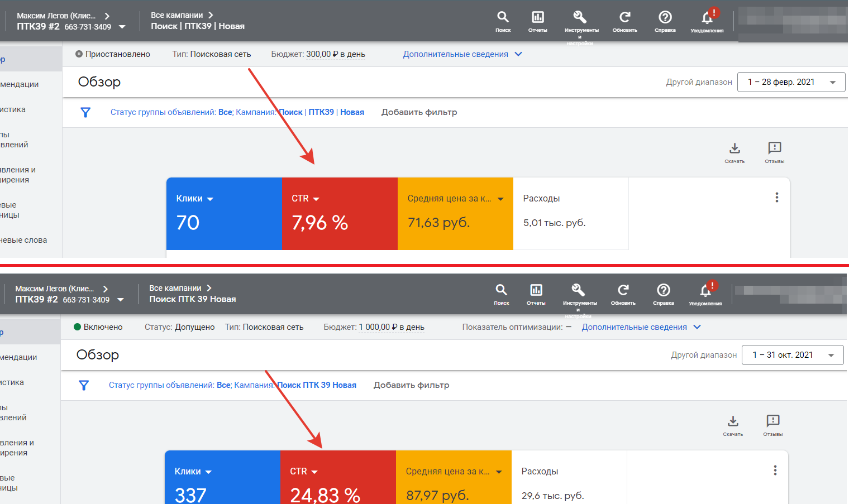Click 'Все кампании' above 'Поиск ПТК 39 Новая'
This screenshot has width=849, height=504.
(x=175, y=288)
